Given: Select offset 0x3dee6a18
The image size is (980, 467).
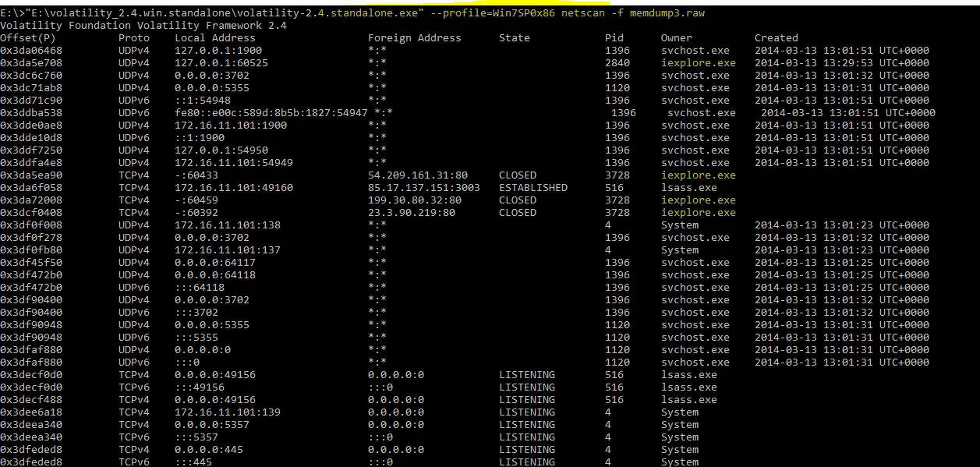Looking at the screenshot, I should [x=31, y=412].
